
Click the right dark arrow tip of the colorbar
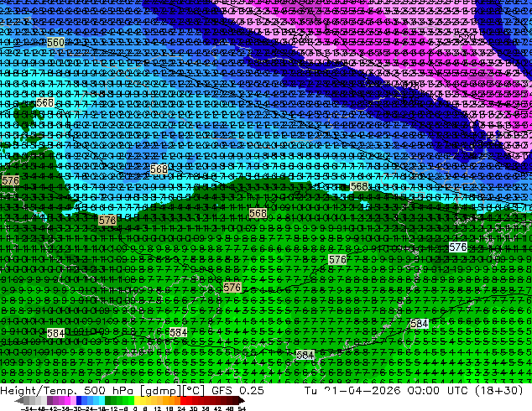point(242,400)
